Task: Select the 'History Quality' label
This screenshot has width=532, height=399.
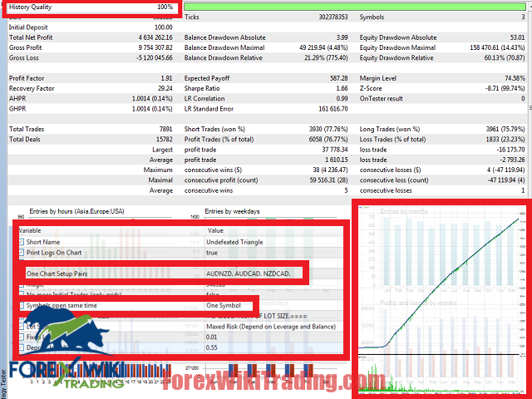Action: pyautogui.click(x=30, y=7)
